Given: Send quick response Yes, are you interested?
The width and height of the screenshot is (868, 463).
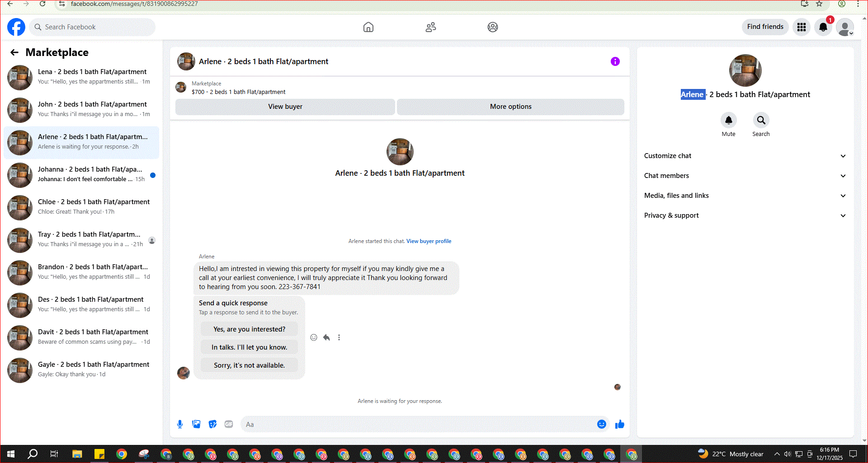Looking at the screenshot, I should (250, 329).
